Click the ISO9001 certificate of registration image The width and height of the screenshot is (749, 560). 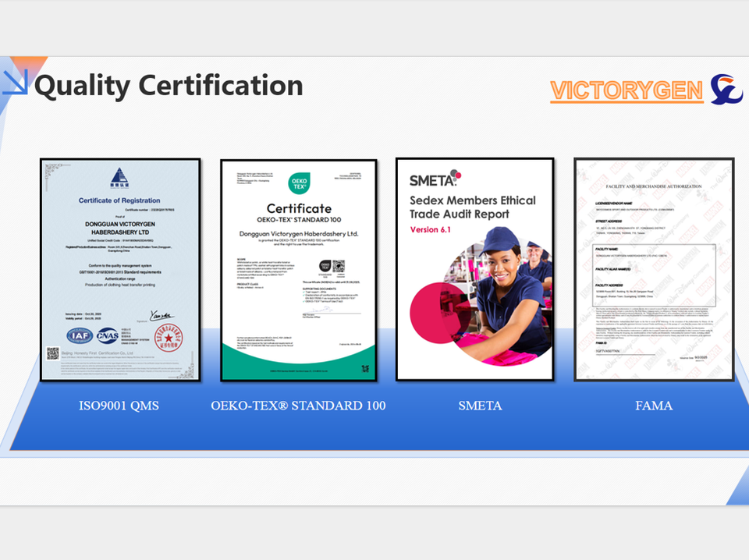(x=120, y=270)
